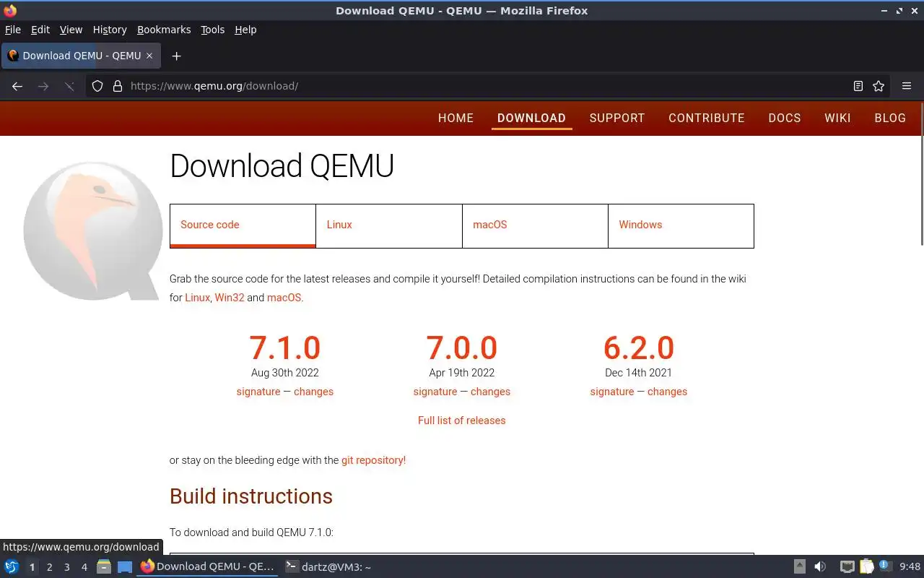Image resolution: width=924 pixels, height=578 pixels.
Task: Download QEMU 7.0.0 release
Action: (x=462, y=348)
